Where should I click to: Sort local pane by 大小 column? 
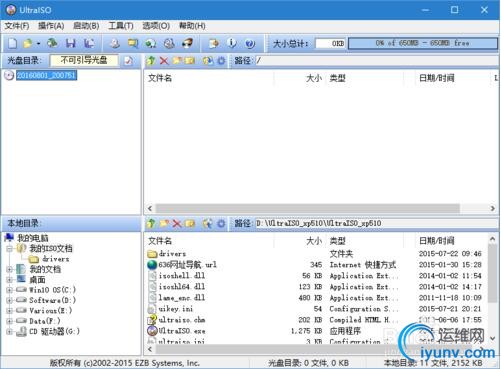pyautogui.click(x=314, y=241)
